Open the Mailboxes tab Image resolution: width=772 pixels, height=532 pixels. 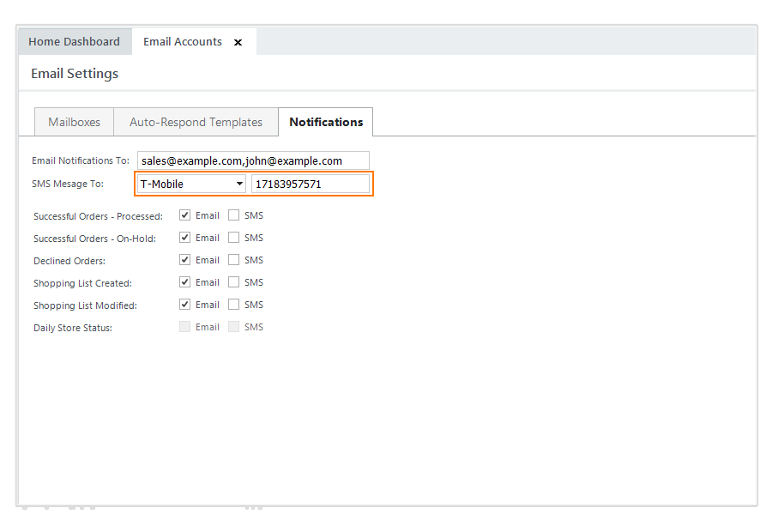pos(75,122)
